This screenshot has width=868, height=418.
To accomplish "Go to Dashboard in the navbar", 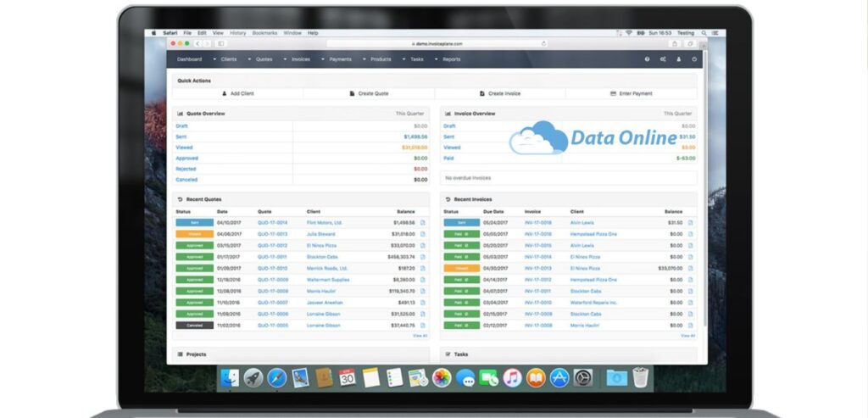I will [x=189, y=59].
